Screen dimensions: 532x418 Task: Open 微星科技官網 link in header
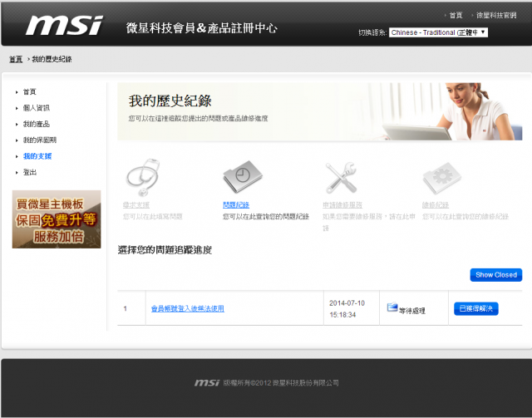pyautogui.click(x=496, y=15)
